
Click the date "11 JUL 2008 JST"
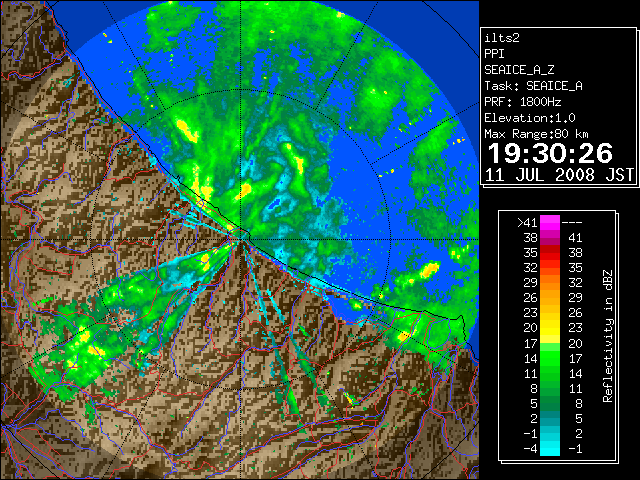(x=559, y=175)
